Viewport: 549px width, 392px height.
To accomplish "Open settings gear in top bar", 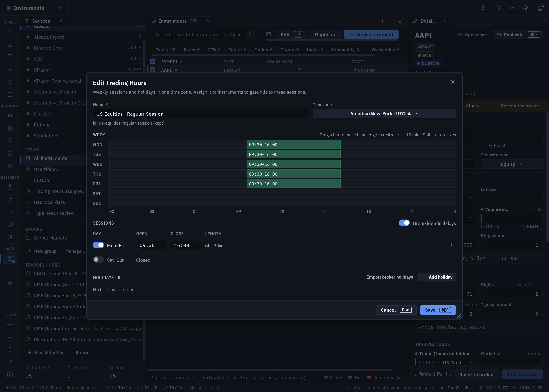I will pos(526,8).
